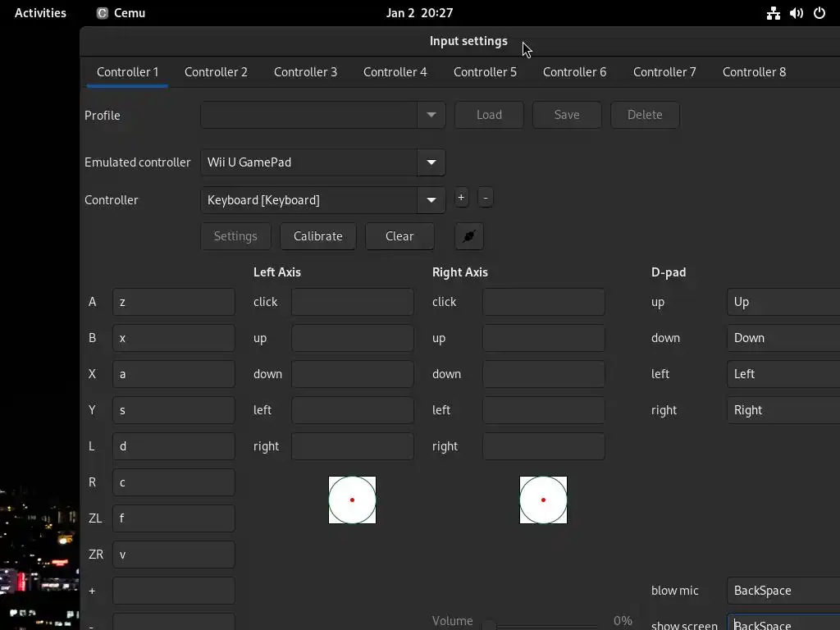The width and height of the screenshot is (840, 630).
Task: Click the controller connection plug icon
Action: pyautogui.click(x=468, y=236)
